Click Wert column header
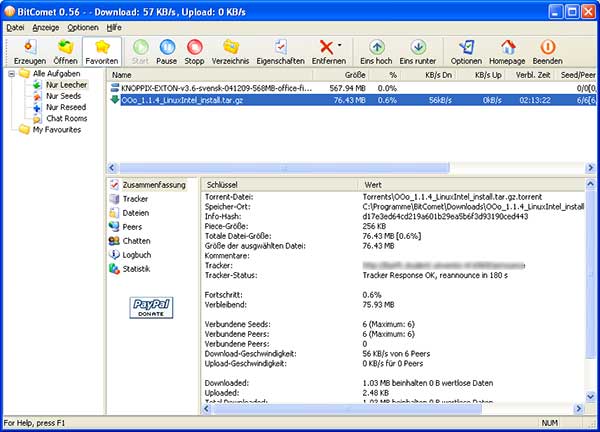This screenshot has width=600, height=432. [x=471, y=185]
